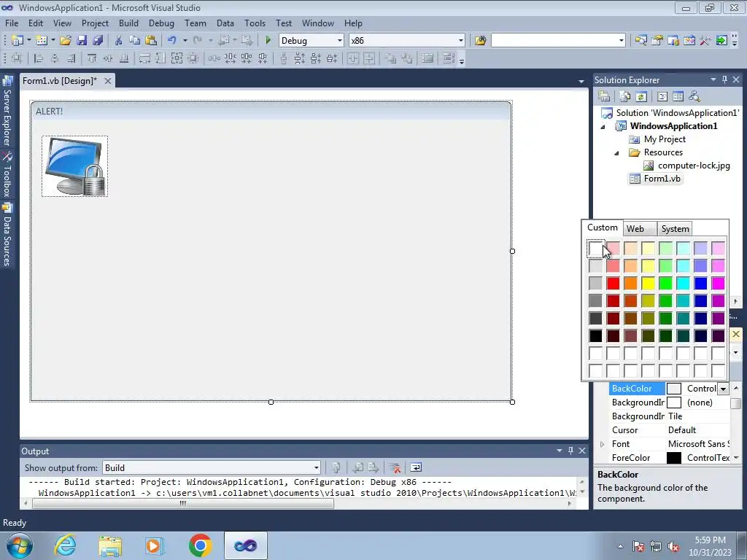
Task: Select the Custom color tab
Action: coord(602,227)
